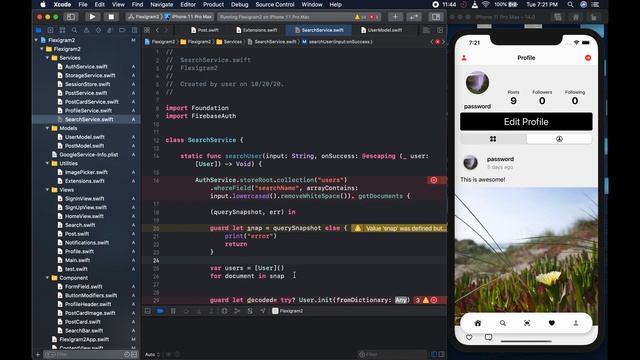The image size is (640, 360).
Task: Select the Flexigram2 scheme in toolbar
Action: [x=144, y=17]
